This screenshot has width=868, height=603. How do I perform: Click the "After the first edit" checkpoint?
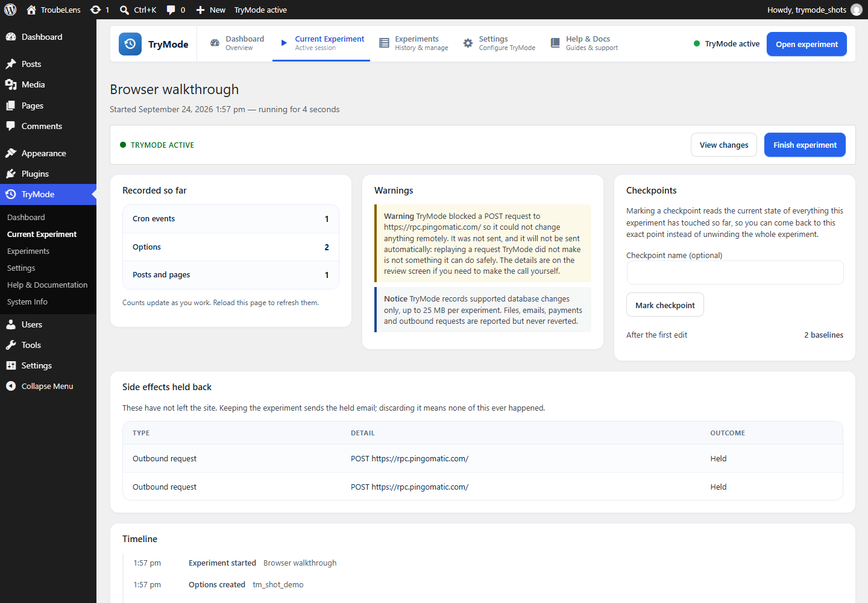point(656,335)
